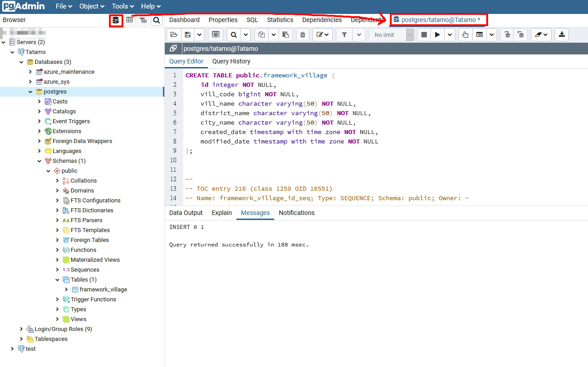Switch to the Query History tab
588x367 pixels.
[x=231, y=61]
